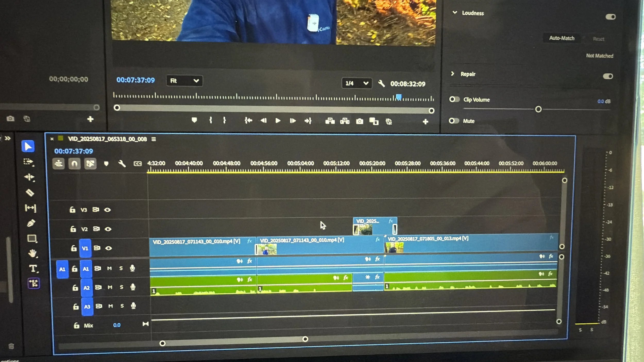This screenshot has width=644, height=362.
Task: Open the Fit zoom level dropdown
Action: tap(184, 81)
